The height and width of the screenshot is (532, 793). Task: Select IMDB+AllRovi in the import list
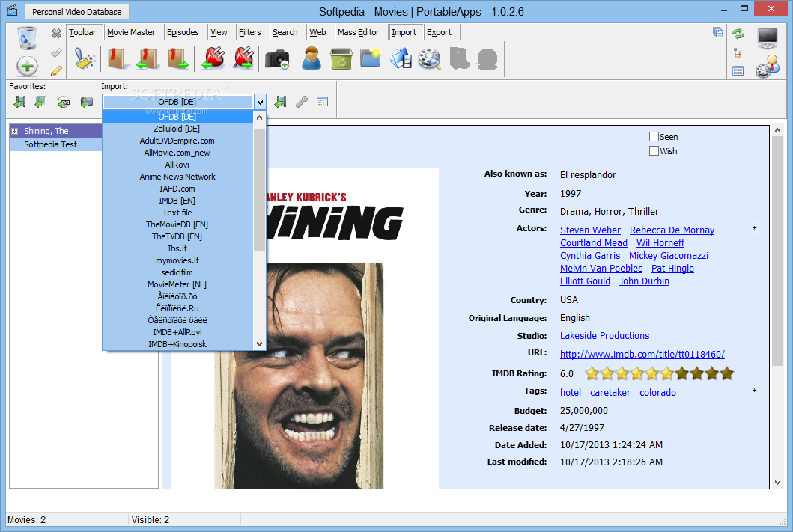pos(177,332)
